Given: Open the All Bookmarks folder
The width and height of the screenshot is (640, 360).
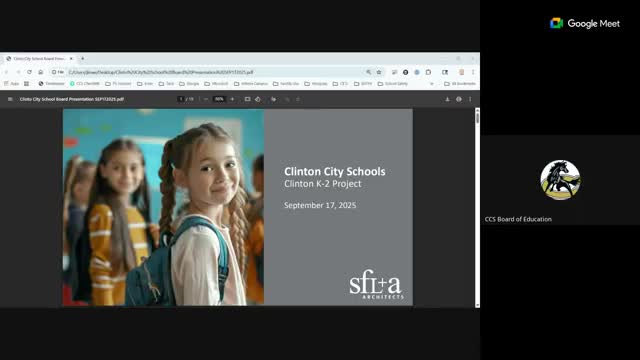Looking at the screenshot, I should 460,84.
